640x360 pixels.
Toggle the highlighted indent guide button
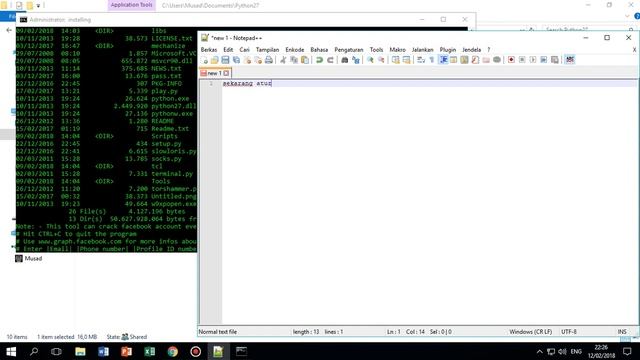pyautogui.click(x=443, y=60)
